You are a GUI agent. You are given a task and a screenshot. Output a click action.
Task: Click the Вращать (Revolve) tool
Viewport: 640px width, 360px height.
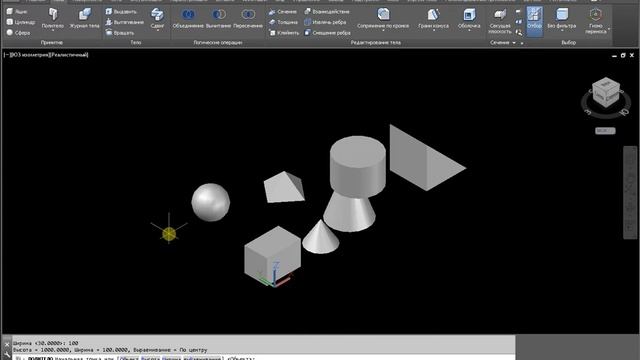click(120, 33)
